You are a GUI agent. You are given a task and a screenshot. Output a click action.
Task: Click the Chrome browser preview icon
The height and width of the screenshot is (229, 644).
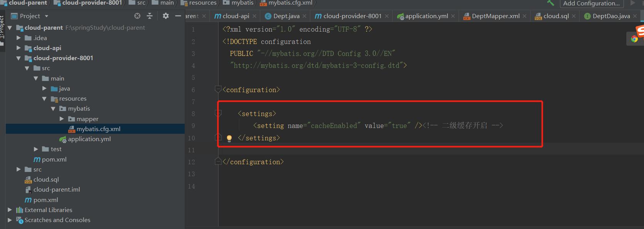(x=634, y=39)
